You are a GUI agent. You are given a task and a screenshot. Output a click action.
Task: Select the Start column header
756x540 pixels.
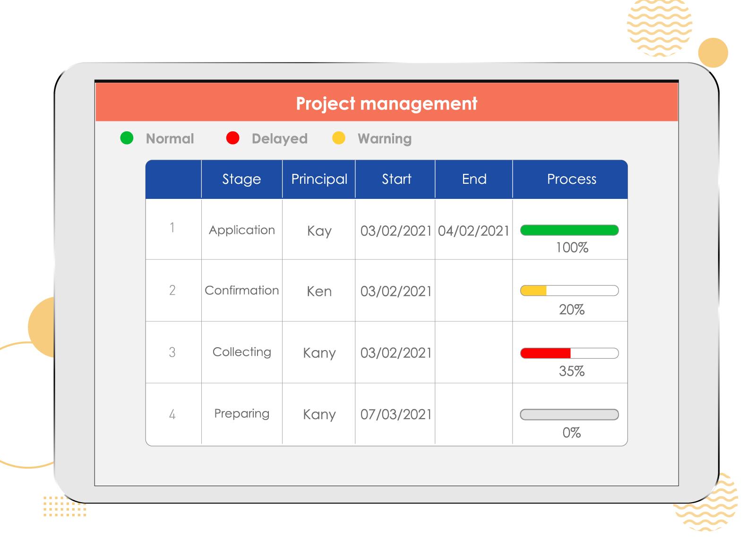coord(395,179)
